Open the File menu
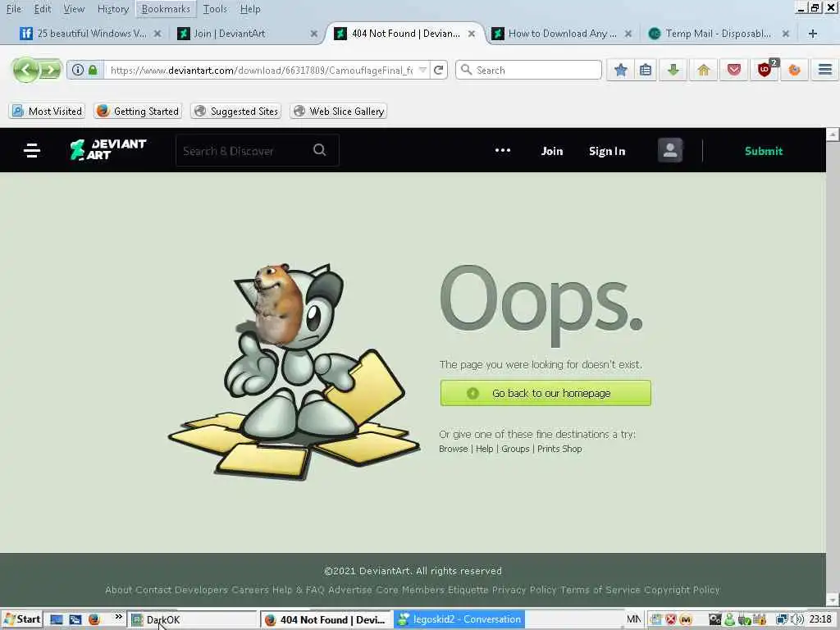This screenshot has width=840, height=630. [14, 8]
